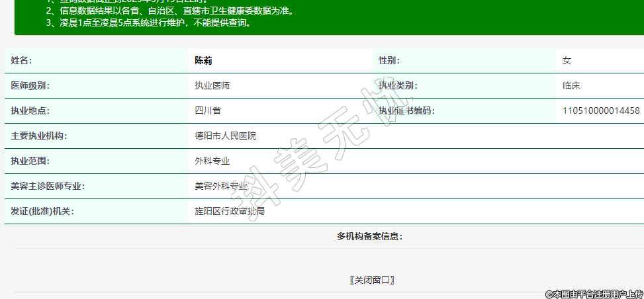Image resolution: width=644 pixels, height=299 pixels.
Task: Select the 美容外科专业 specialty value
Action: pyautogui.click(x=220, y=186)
